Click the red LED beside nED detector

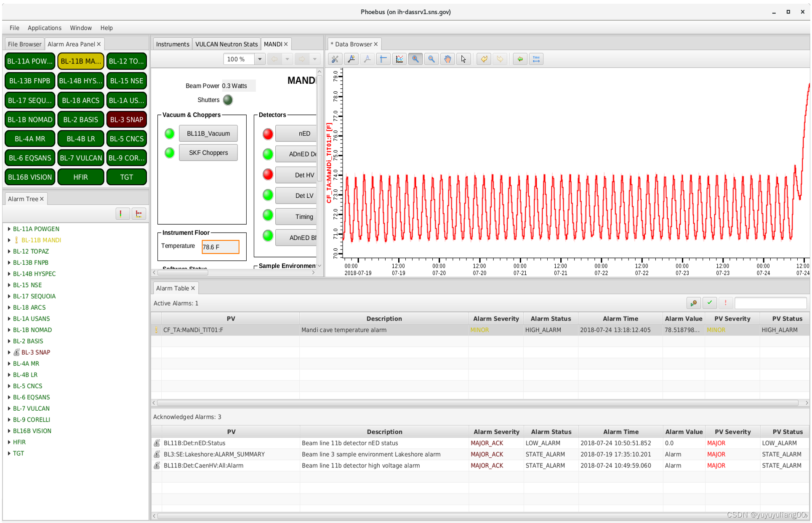coord(268,134)
